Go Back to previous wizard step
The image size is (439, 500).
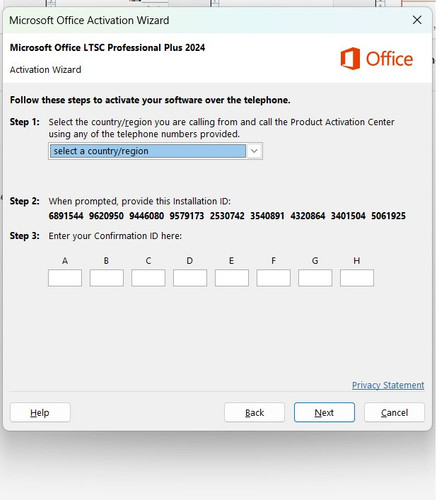pyautogui.click(x=254, y=412)
